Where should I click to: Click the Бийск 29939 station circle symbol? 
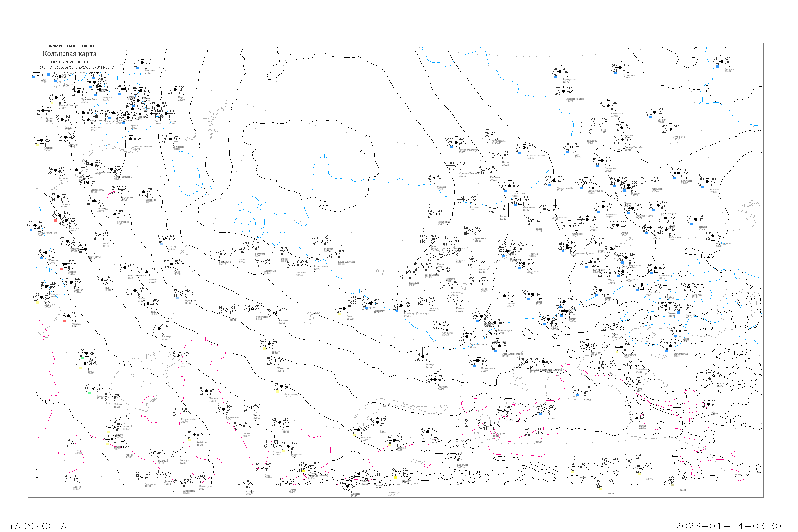533,294
